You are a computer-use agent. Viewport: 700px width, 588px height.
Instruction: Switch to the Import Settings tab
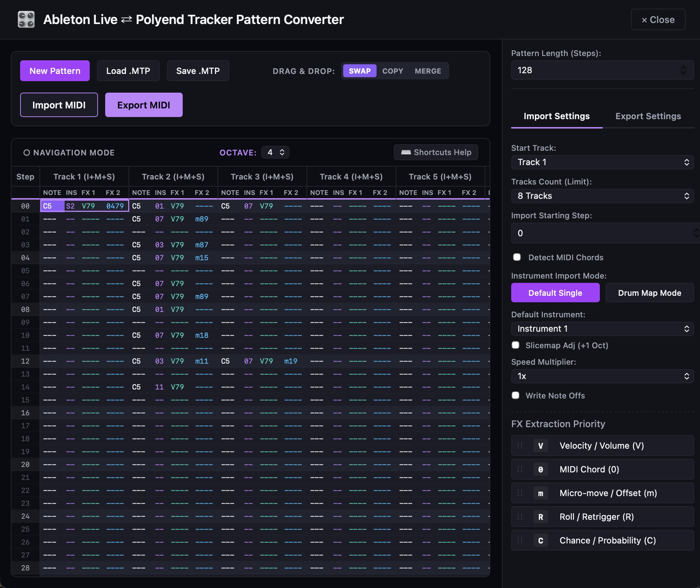[557, 116]
